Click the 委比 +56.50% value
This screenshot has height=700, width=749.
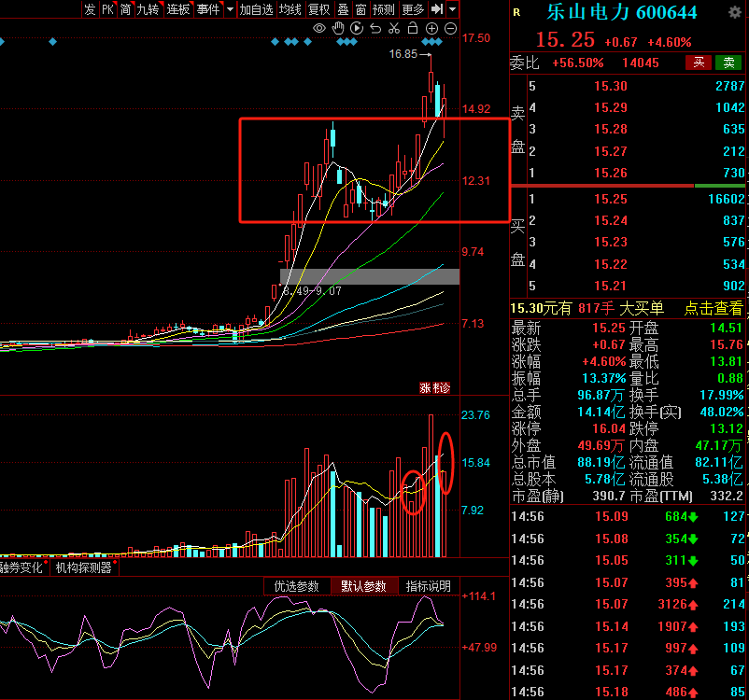coord(577,63)
